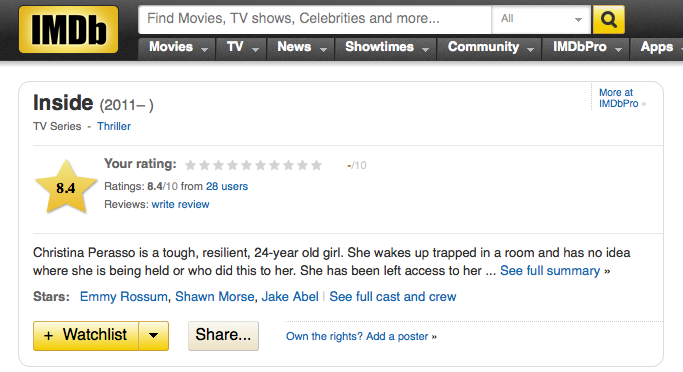The width and height of the screenshot is (683, 372).
Task: Open the Emmy Rossum link
Action: point(124,297)
